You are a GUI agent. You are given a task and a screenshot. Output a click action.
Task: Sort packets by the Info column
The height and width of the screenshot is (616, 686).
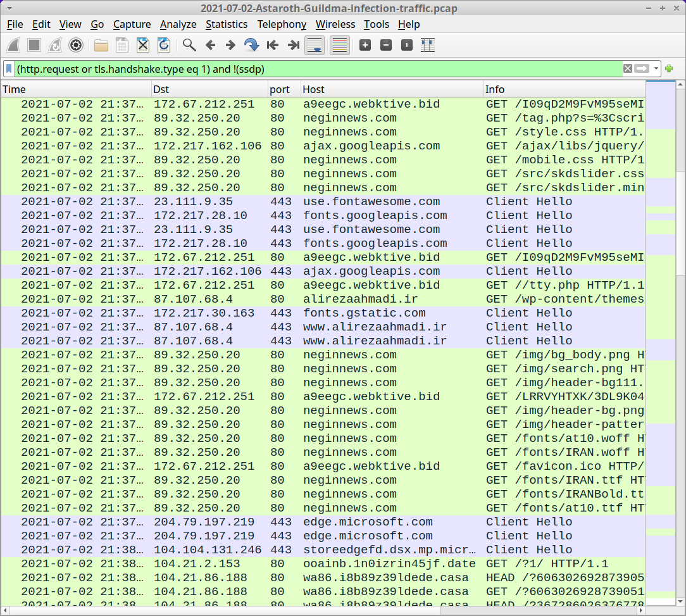tap(564, 89)
